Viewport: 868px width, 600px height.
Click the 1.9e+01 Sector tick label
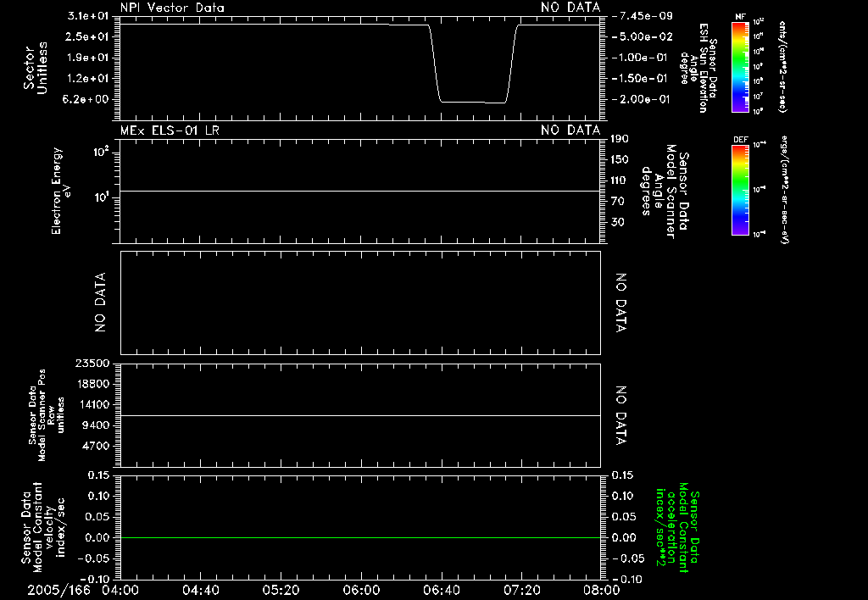87,58
